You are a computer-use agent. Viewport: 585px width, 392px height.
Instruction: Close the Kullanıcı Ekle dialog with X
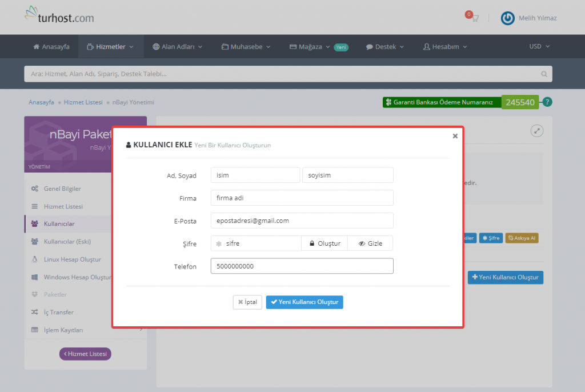tap(455, 136)
